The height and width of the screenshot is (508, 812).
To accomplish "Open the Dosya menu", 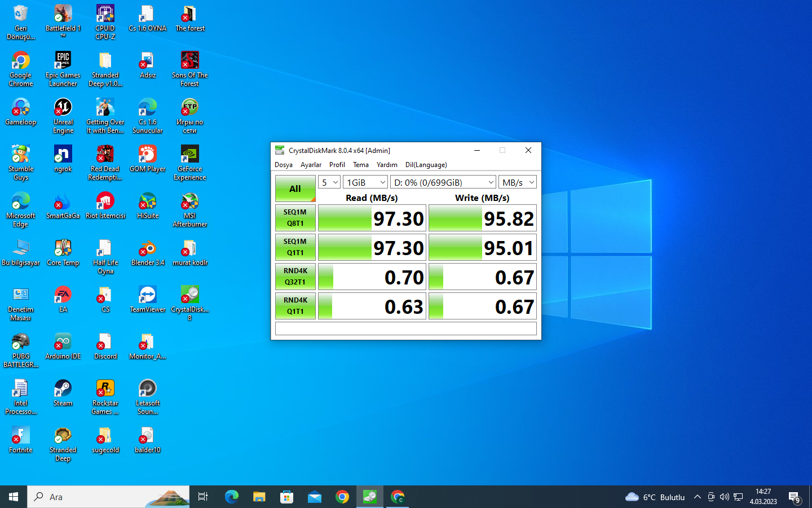I will tap(283, 165).
